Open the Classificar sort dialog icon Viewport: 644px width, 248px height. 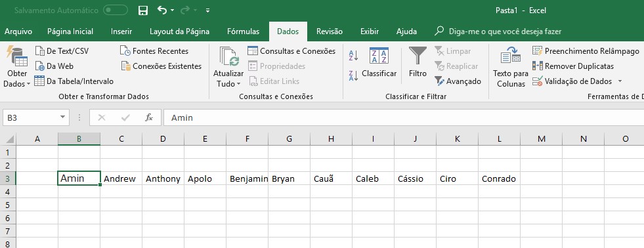[379, 55]
